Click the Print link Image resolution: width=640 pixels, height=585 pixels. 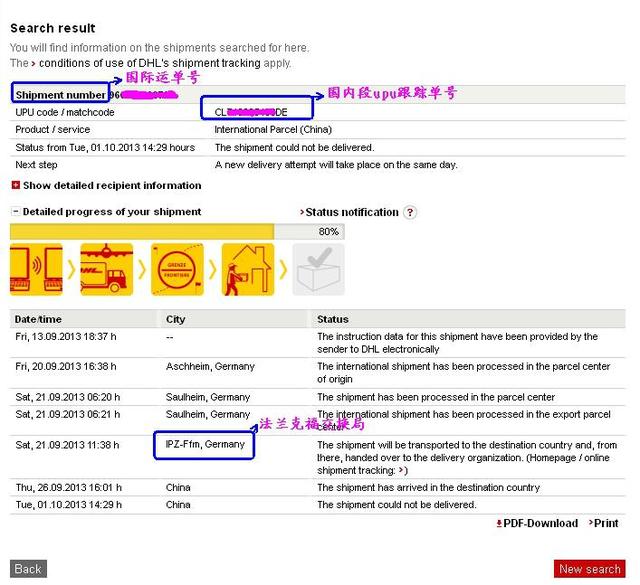coord(604,523)
